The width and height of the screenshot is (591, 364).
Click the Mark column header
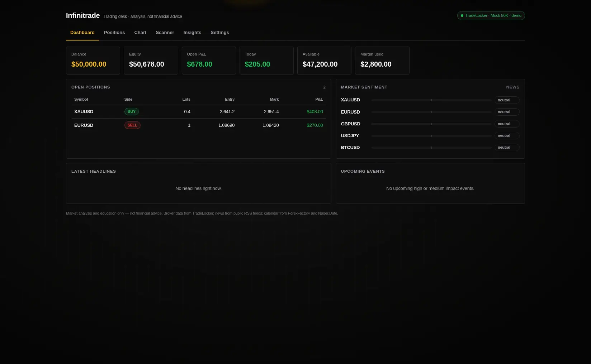click(274, 100)
